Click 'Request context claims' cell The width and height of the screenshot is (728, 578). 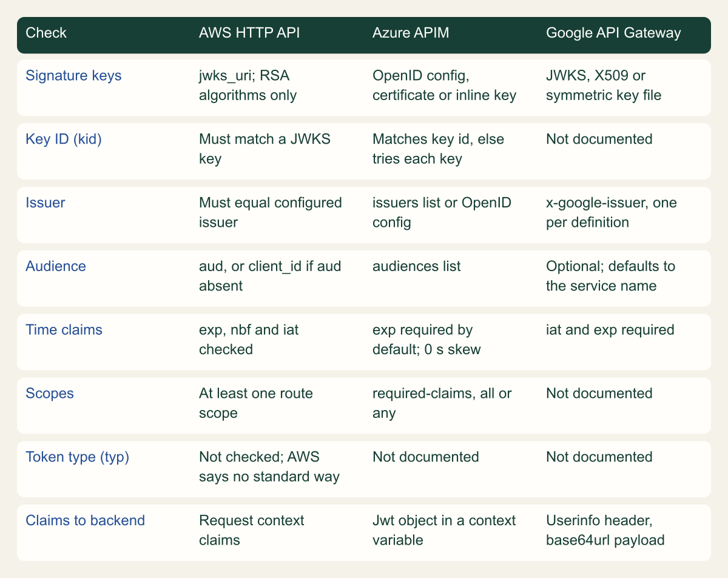252,530
